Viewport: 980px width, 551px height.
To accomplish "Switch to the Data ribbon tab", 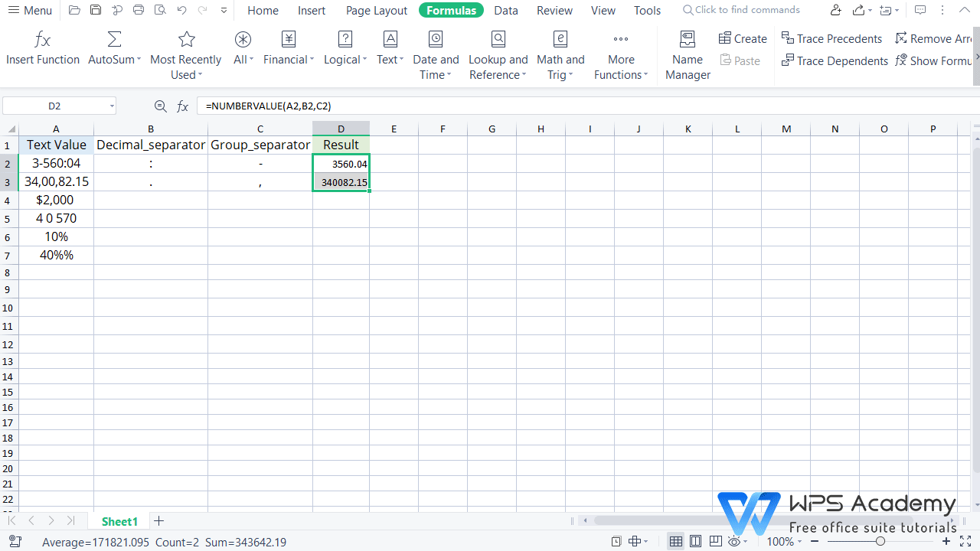I will 506,10.
